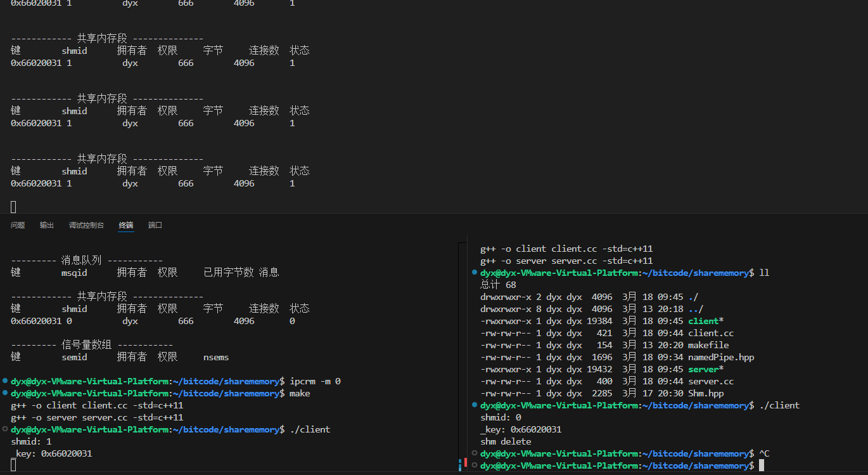
Task: Click file size '19432' in listing
Action: [599, 369]
